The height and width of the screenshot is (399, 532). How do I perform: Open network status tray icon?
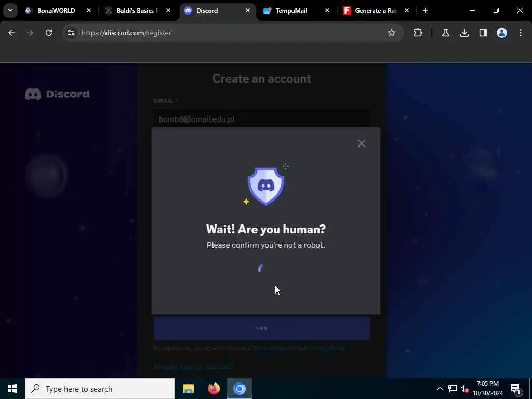pos(453,389)
